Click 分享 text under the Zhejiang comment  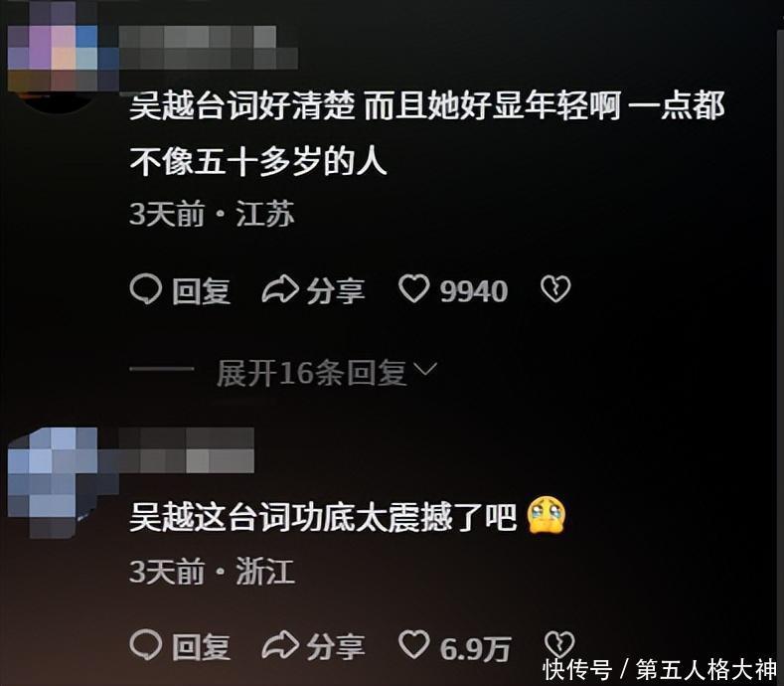336,646
